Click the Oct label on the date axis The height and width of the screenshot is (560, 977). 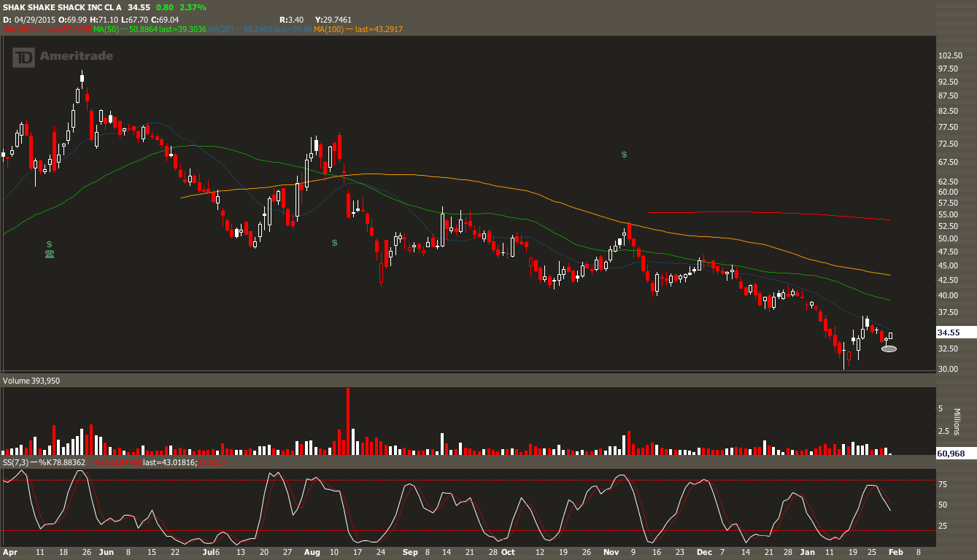509,553
